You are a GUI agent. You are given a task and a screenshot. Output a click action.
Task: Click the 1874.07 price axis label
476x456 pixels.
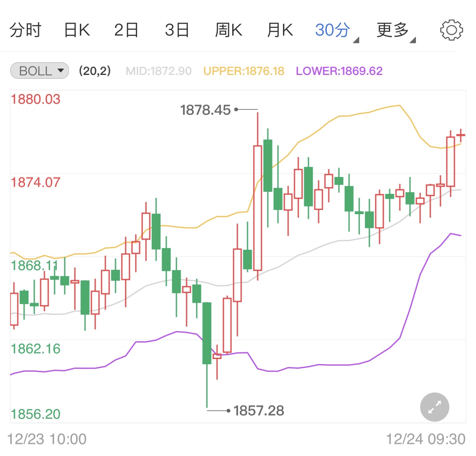[36, 182]
